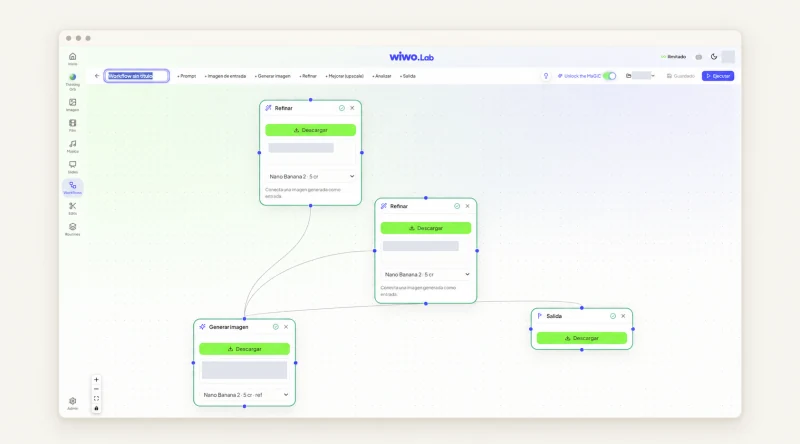
Task: Close the top Refinar node
Action: 352,108
